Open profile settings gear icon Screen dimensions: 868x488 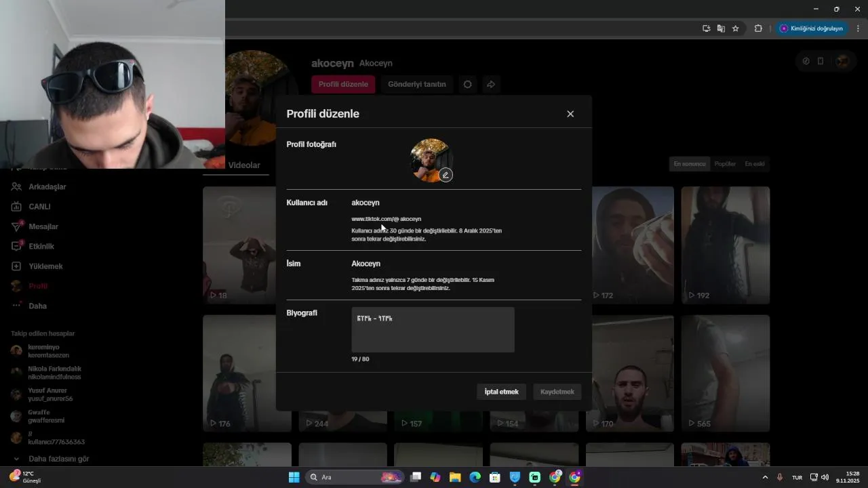coord(467,84)
